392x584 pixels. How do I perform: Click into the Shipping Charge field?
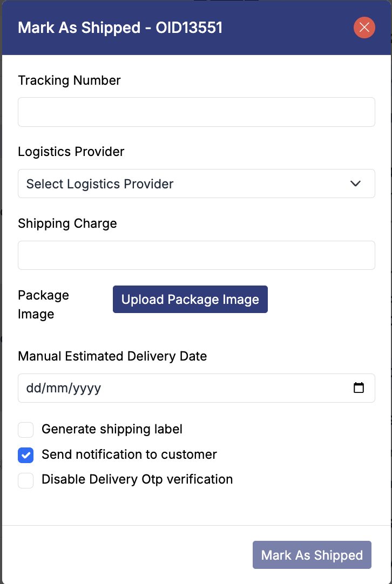196,255
